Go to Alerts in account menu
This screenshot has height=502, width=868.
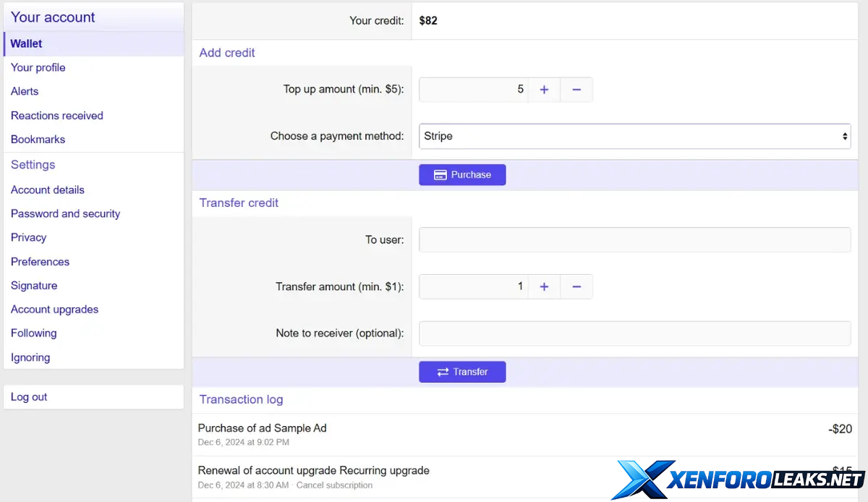[x=25, y=91]
